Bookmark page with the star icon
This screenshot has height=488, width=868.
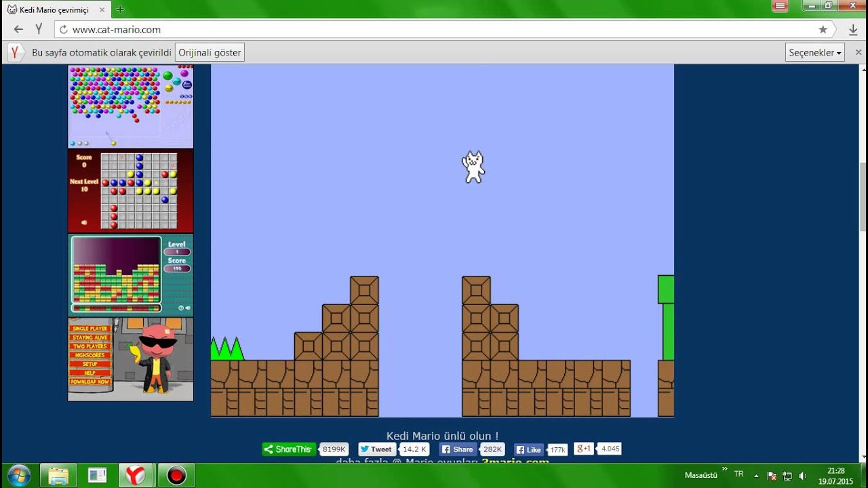(823, 29)
